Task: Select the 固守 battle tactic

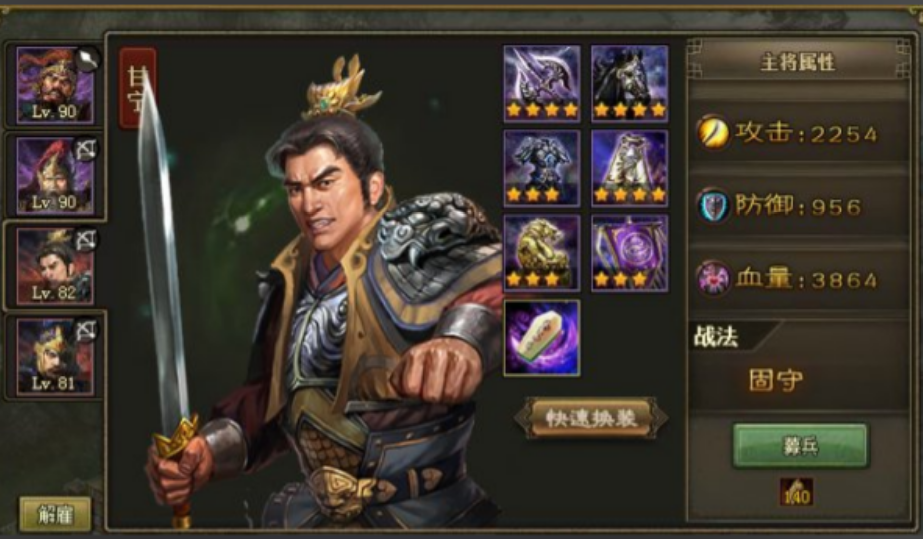Action: tap(775, 380)
